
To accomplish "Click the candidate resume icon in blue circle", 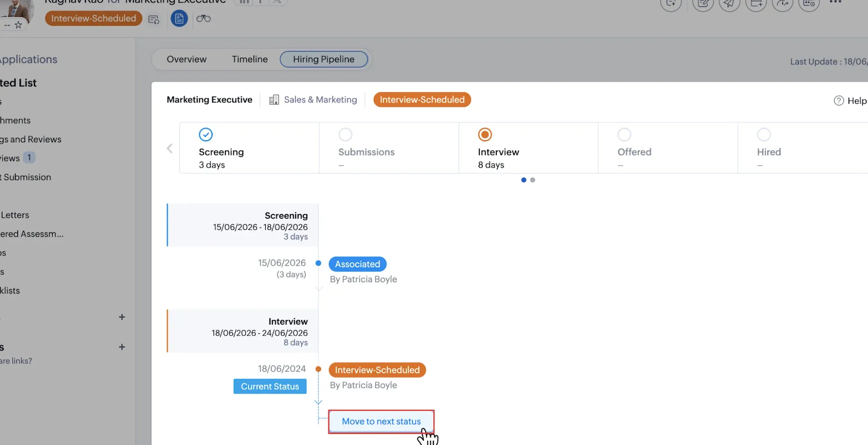I will tap(179, 19).
